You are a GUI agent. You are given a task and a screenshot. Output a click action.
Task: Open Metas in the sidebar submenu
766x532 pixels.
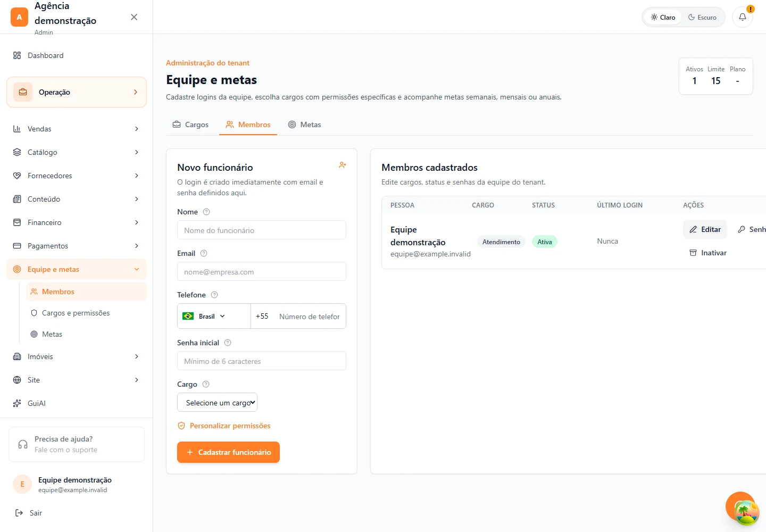point(86,334)
